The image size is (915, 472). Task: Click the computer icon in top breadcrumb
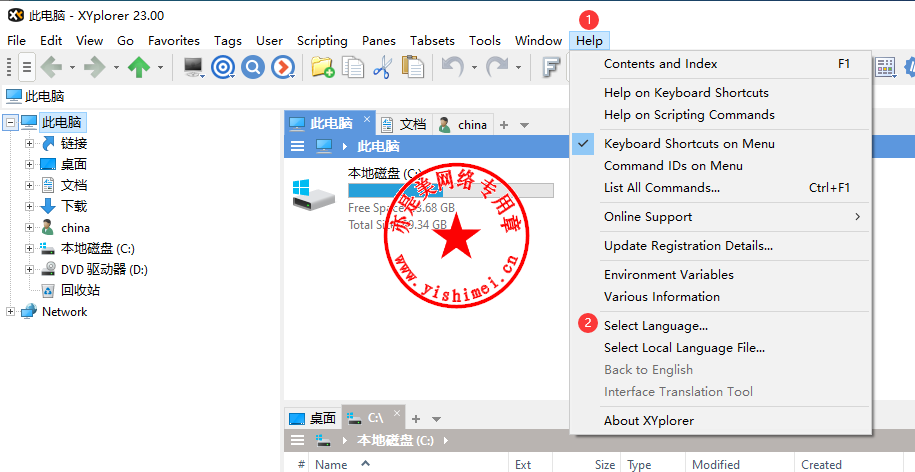click(324, 146)
